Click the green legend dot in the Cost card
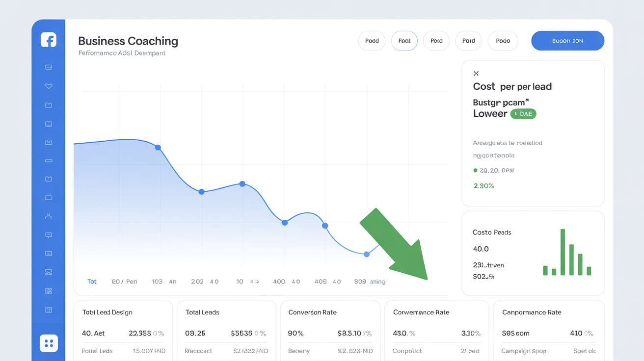 475,170
